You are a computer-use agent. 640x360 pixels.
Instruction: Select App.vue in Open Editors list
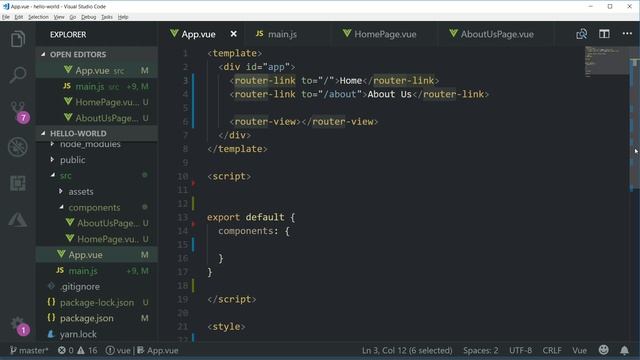click(97, 70)
